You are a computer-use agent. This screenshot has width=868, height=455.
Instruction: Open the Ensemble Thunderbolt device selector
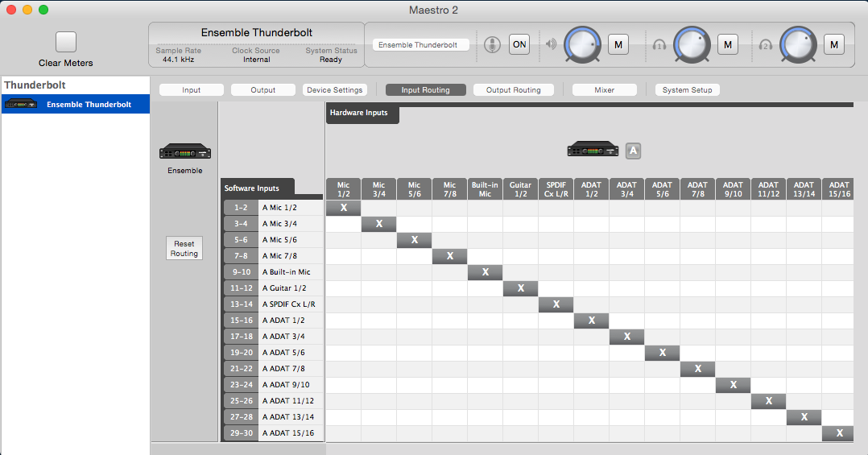(421, 45)
